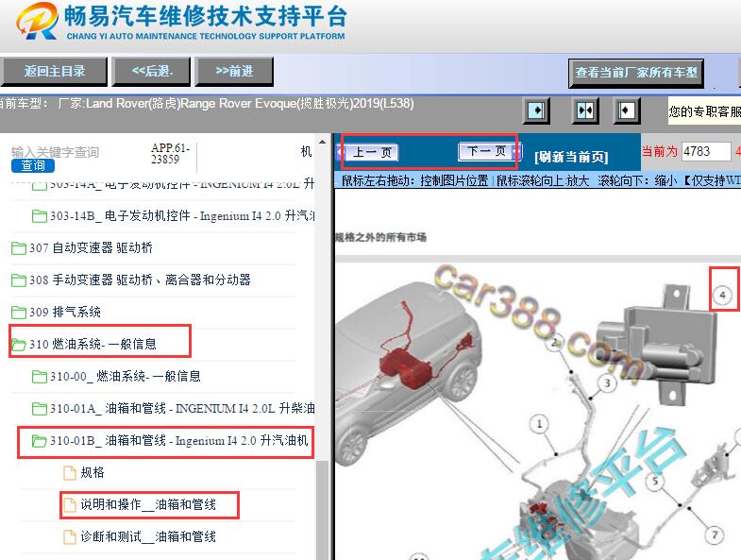Click document icon beside 说明和操作__油箱和管线
This screenshot has height=560, width=741.
coord(70,504)
